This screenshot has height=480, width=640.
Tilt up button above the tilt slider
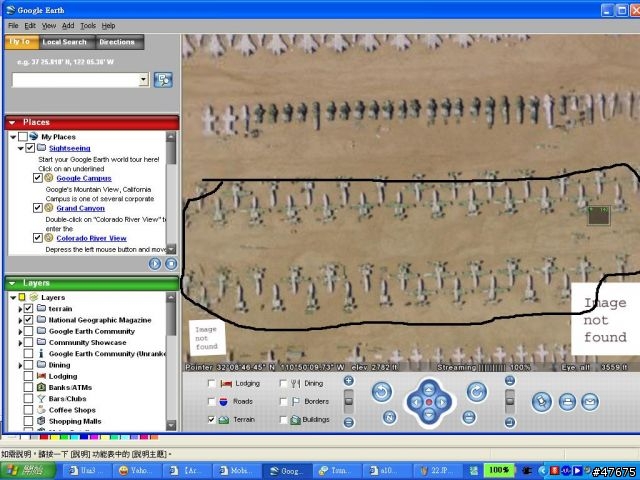(510, 381)
